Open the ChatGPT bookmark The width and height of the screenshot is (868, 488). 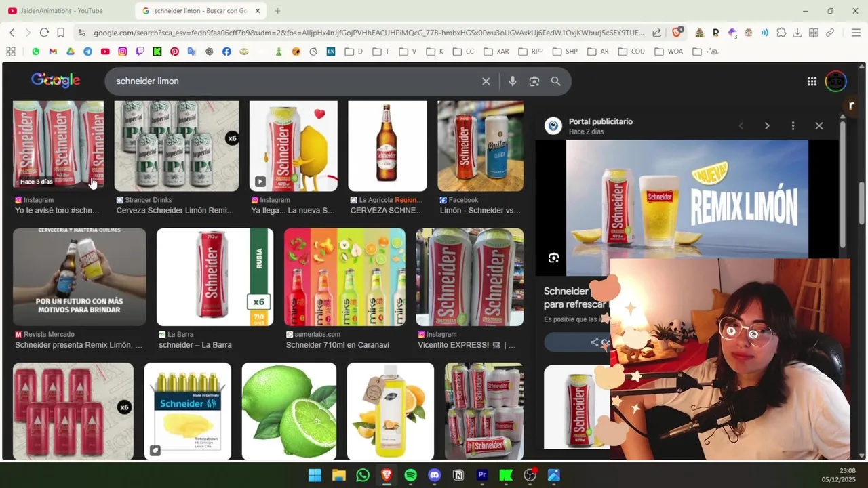(x=209, y=52)
